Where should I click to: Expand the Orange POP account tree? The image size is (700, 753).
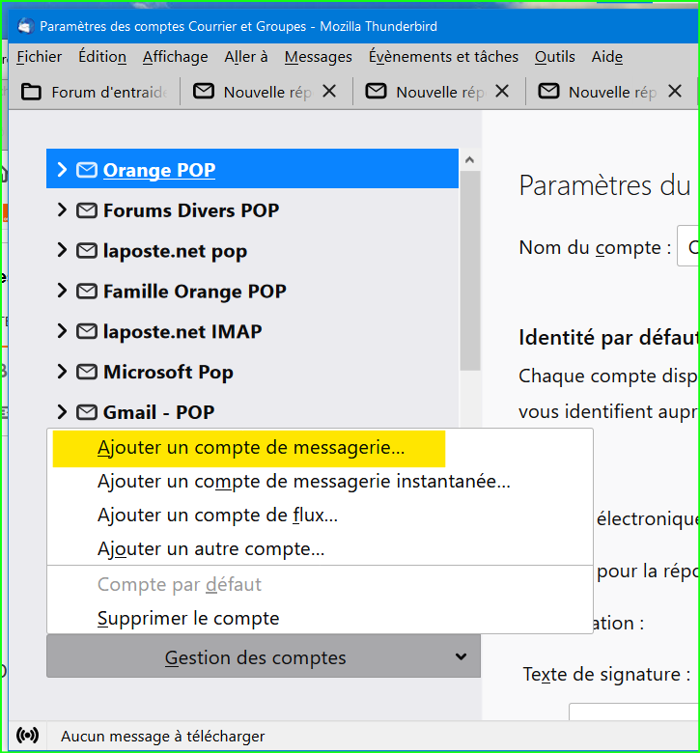click(62, 170)
